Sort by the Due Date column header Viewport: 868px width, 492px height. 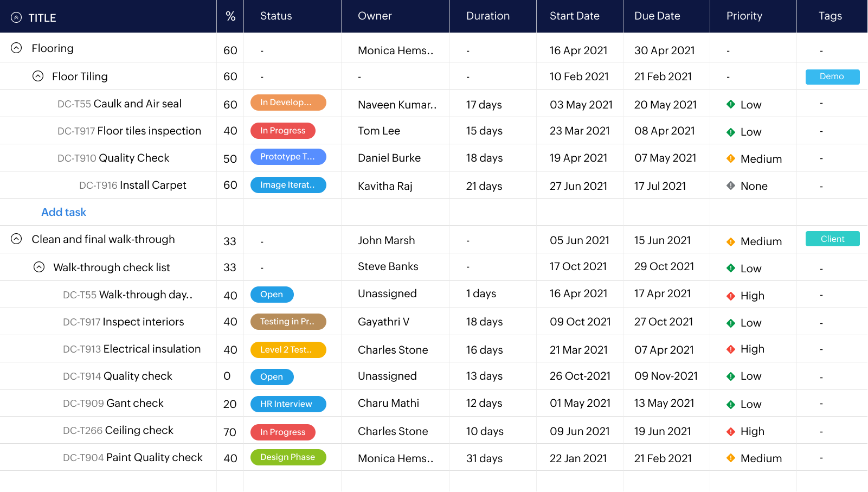click(x=657, y=16)
